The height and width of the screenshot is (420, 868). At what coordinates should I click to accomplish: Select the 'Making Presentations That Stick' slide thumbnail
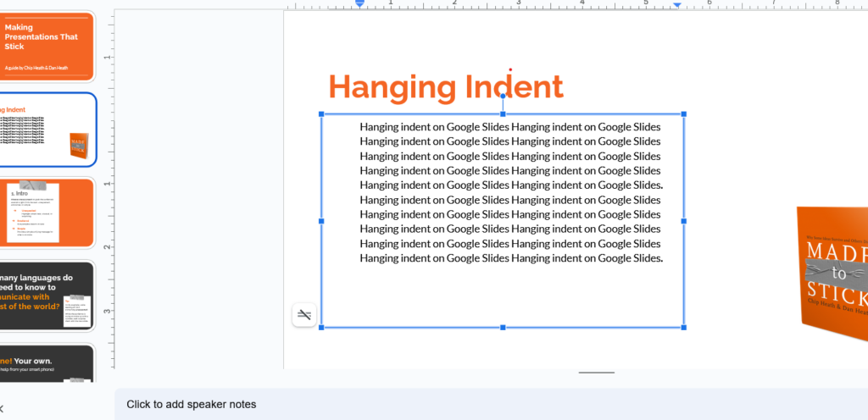pyautogui.click(x=47, y=47)
